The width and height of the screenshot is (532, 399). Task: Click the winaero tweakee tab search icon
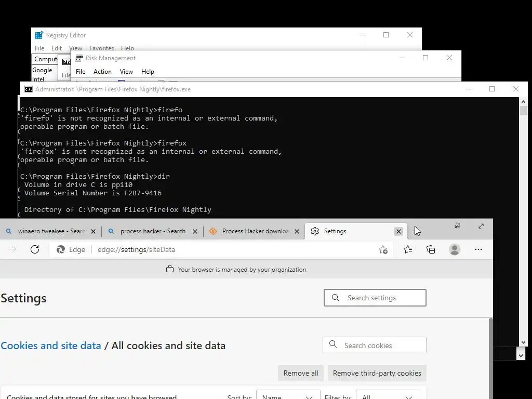[9, 231]
